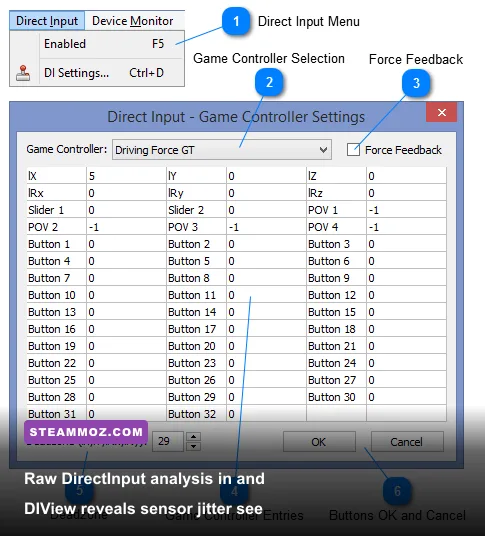The image size is (485, 536).
Task: Click the deadzone value field showing 29
Action: pos(167,441)
